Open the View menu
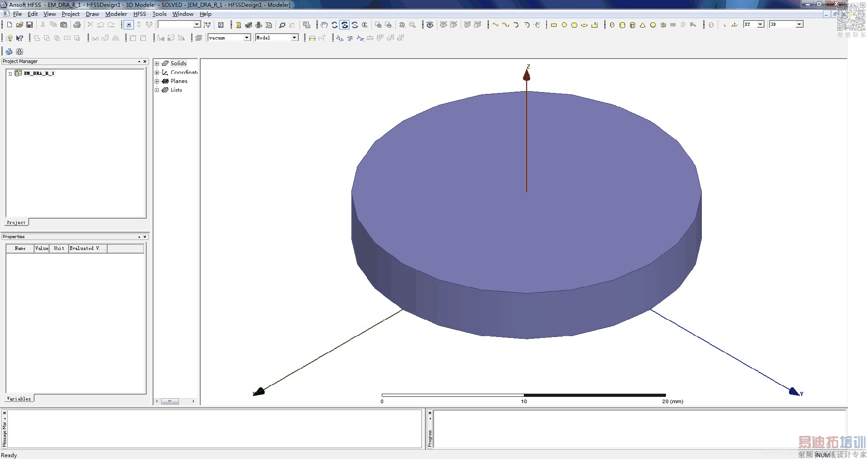This screenshot has width=868, height=459. click(x=49, y=14)
